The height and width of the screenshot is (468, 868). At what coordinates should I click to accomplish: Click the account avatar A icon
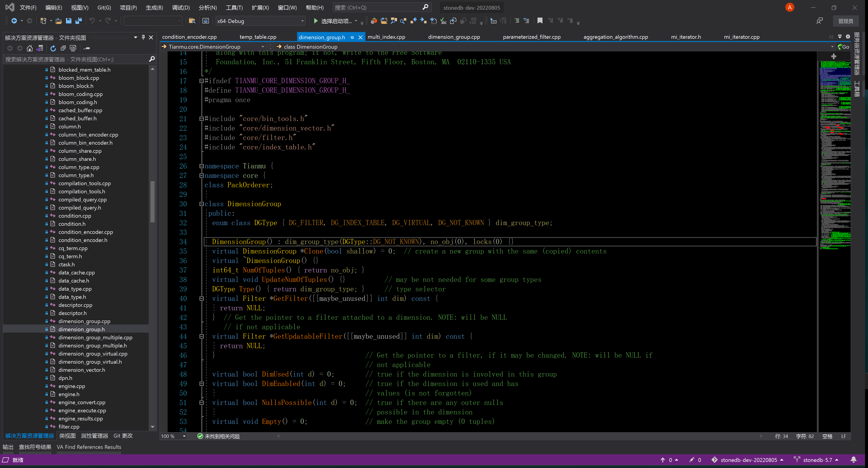(789, 7)
